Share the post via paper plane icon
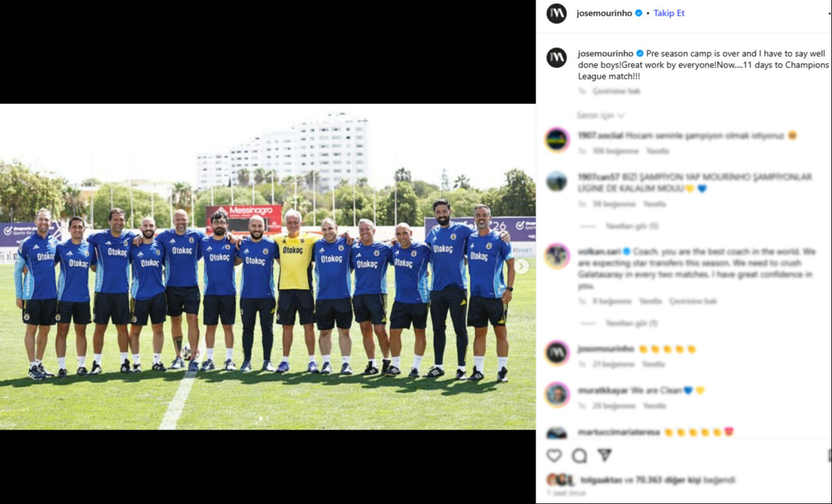This screenshot has height=504, width=832. pos(604,455)
